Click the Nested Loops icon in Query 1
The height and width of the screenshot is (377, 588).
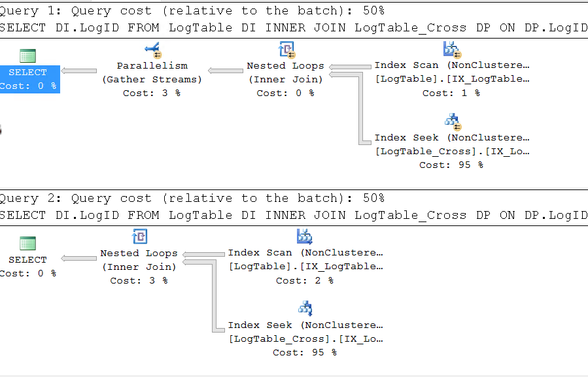pos(285,48)
